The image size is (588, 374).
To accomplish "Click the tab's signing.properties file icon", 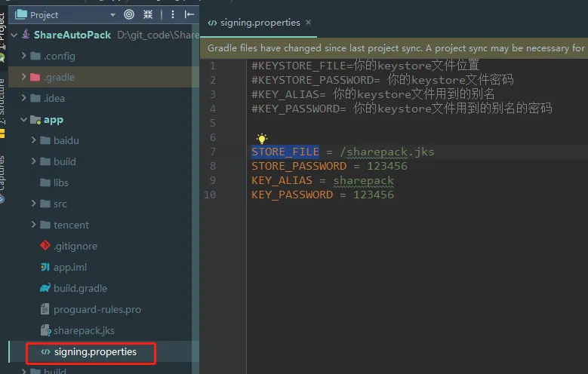I will 212,23.
